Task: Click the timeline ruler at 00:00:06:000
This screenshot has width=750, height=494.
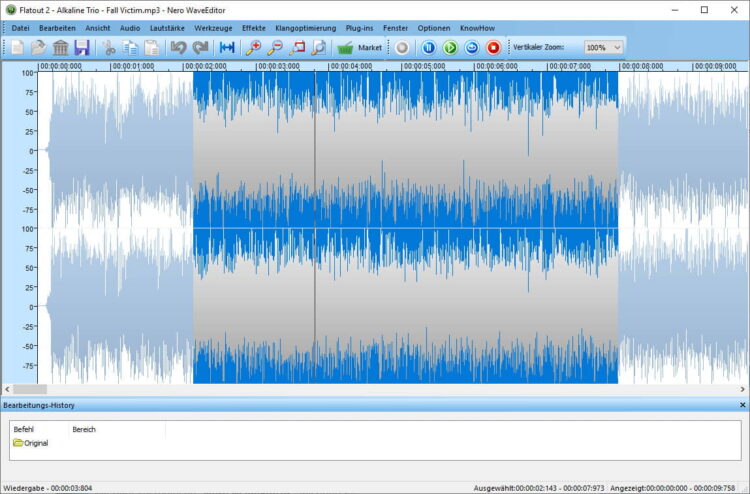Action: tap(496, 66)
